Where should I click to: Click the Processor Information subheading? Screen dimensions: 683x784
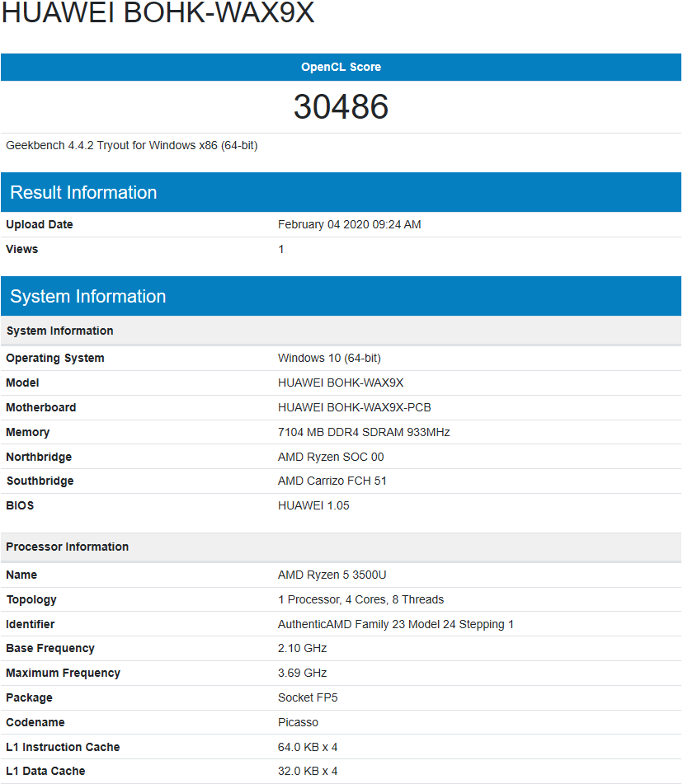(341, 547)
